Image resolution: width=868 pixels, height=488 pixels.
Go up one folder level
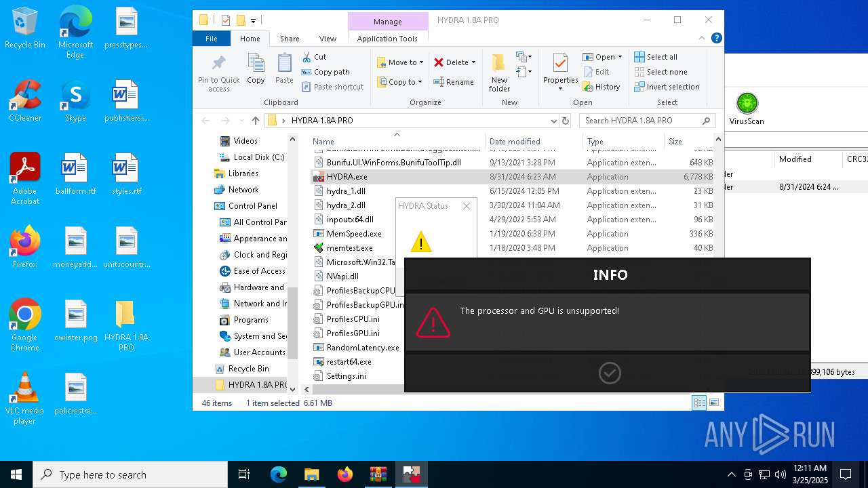(x=255, y=121)
